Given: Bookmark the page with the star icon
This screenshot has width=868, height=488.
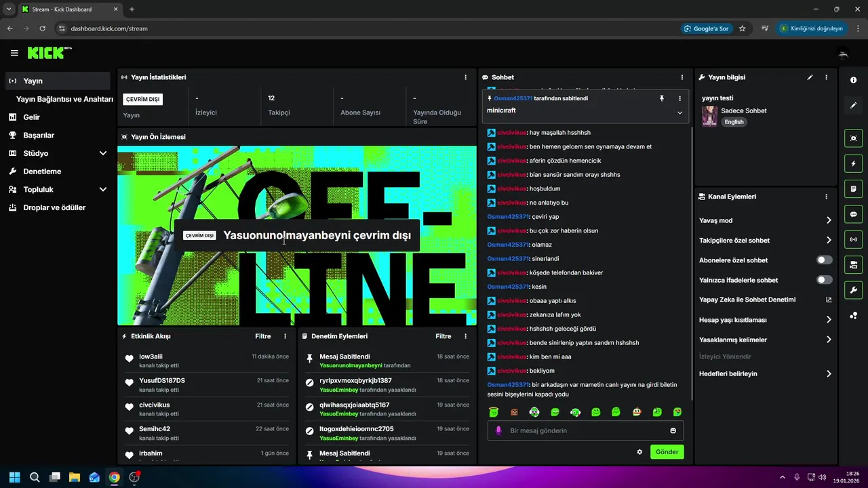Looking at the screenshot, I should (x=743, y=28).
